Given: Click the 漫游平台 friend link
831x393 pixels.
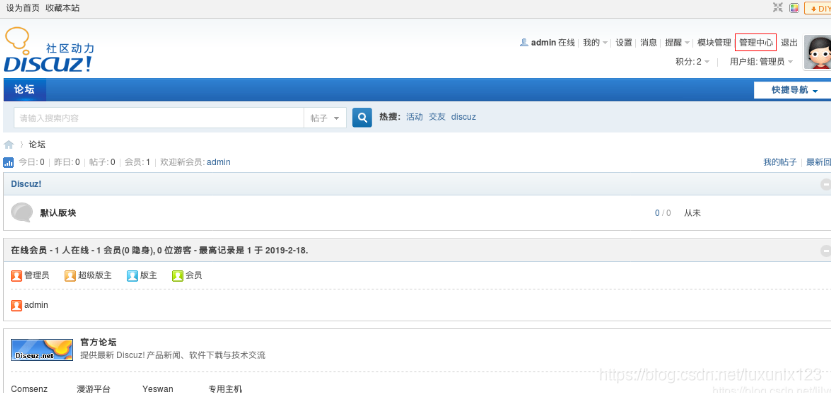Looking at the screenshot, I should click(94, 389).
